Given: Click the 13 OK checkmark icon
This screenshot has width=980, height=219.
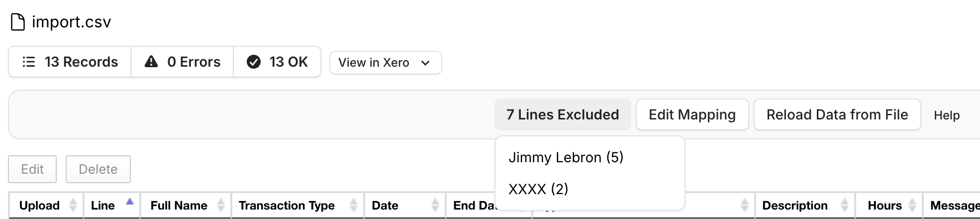Looking at the screenshot, I should 254,62.
